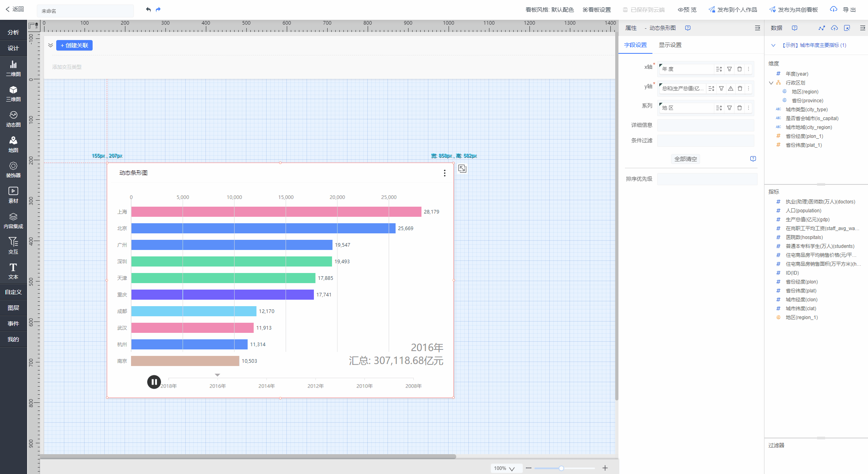This screenshot has height=474, width=868.
Task: Click the undo arrow in top toolbar
Action: (148, 9)
